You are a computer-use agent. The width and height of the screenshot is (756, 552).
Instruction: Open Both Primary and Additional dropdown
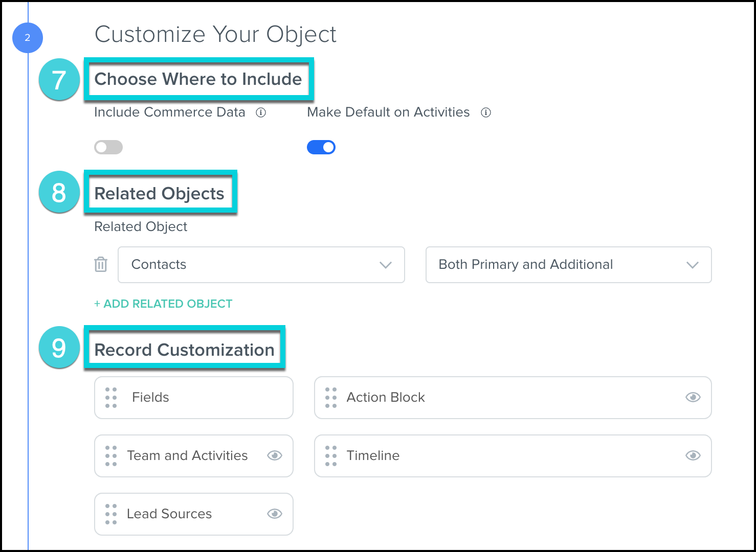(568, 265)
